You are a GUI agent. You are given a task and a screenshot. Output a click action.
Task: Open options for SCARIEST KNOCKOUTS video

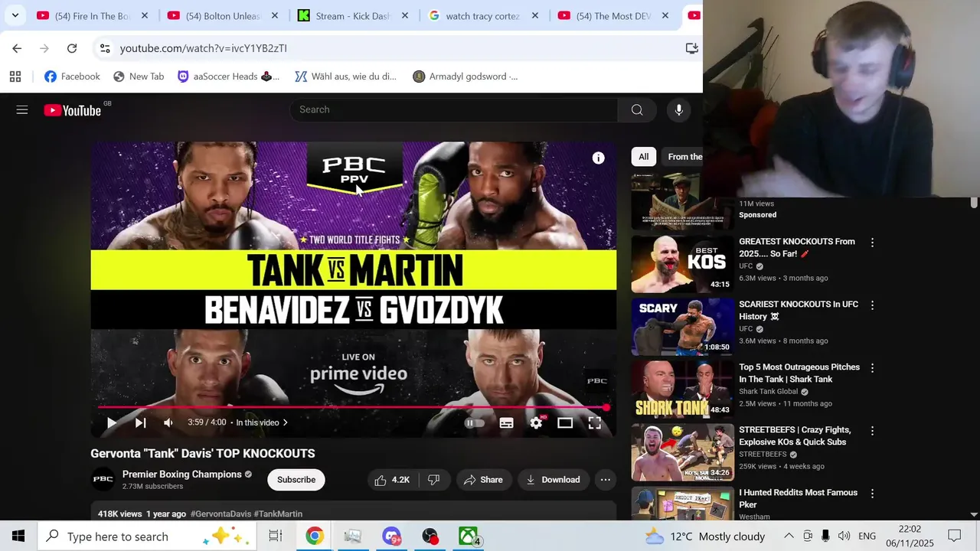coord(872,305)
